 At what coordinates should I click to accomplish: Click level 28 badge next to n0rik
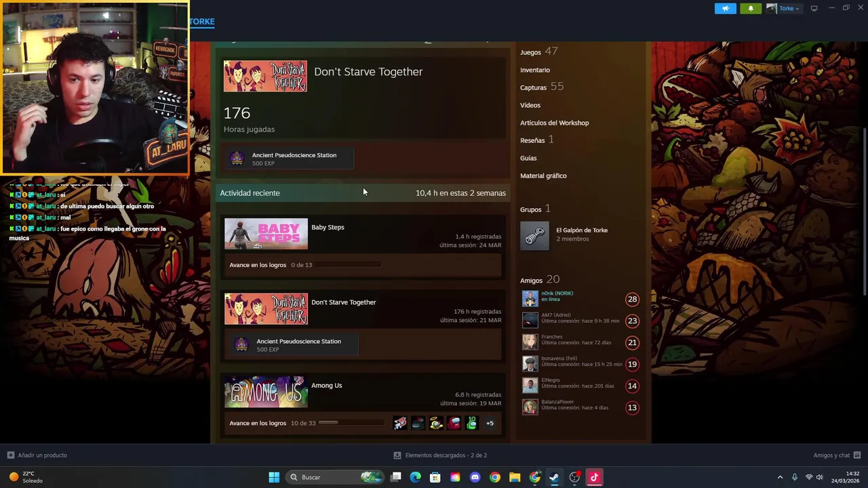pyautogui.click(x=632, y=299)
